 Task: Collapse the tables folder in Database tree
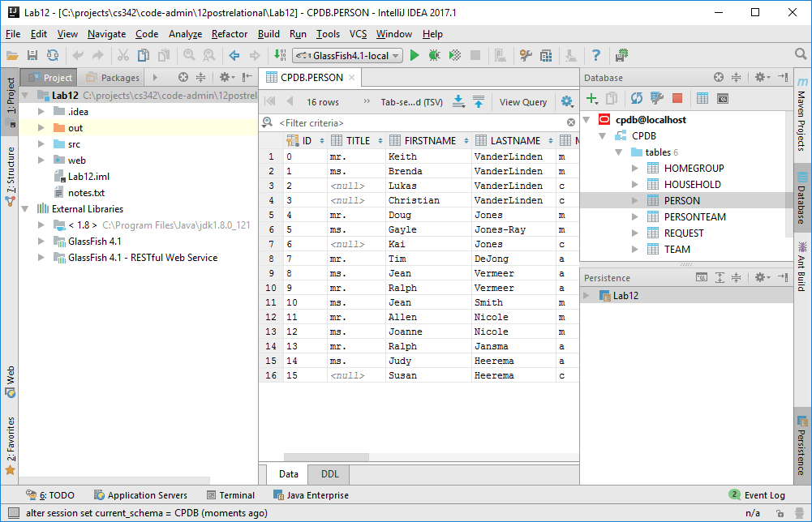point(619,152)
